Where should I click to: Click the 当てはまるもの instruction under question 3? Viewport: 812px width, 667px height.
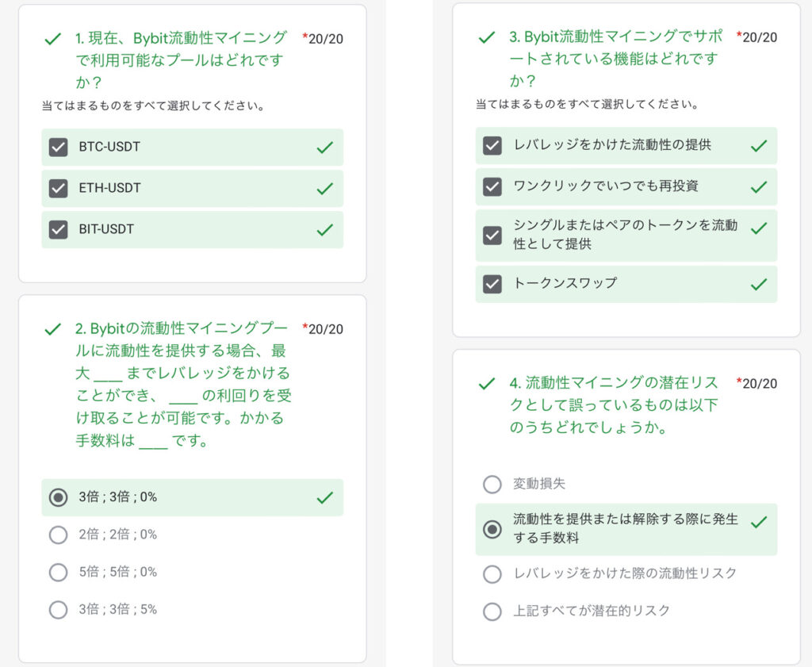click(x=588, y=105)
